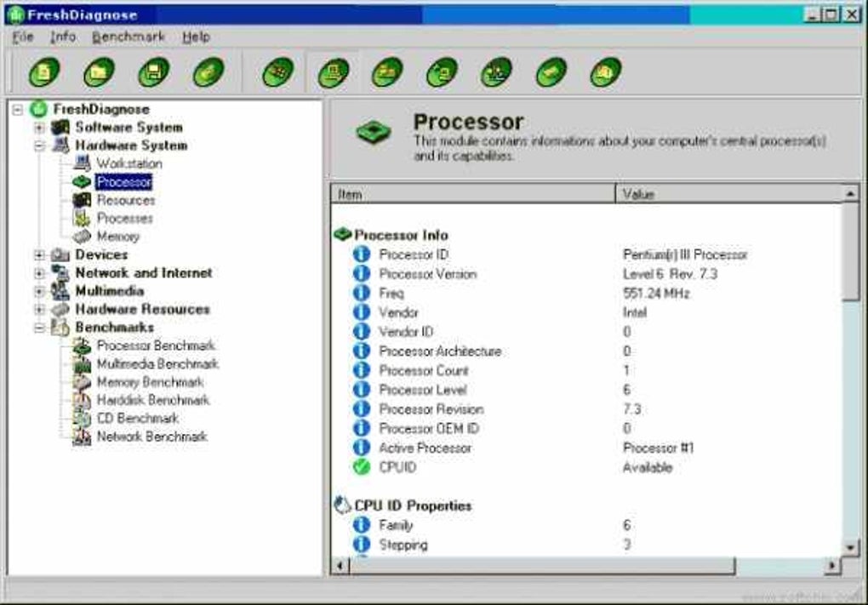Click the vertical scrollbar thumb
Image resolution: width=868 pixels, height=605 pixels.
click(850, 251)
